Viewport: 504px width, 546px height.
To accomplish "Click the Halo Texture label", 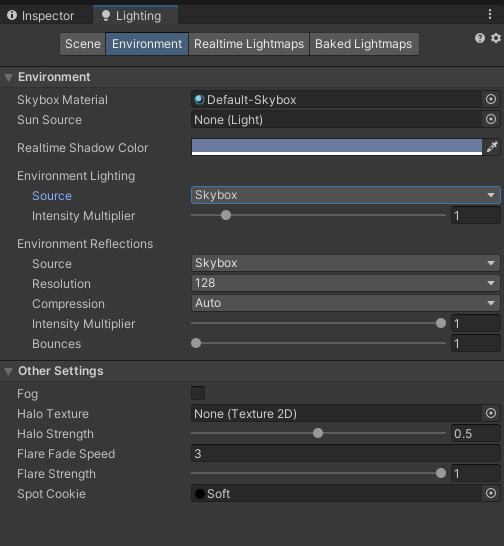I will (x=53, y=414).
